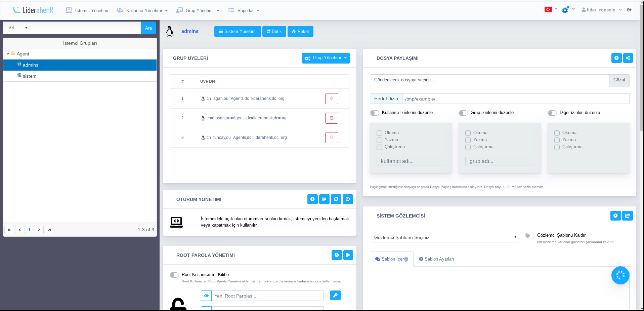This screenshot has height=311, width=644.
Task: Enable the Kullanıcı izinlerini düzenle switch
Action: tap(375, 113)
